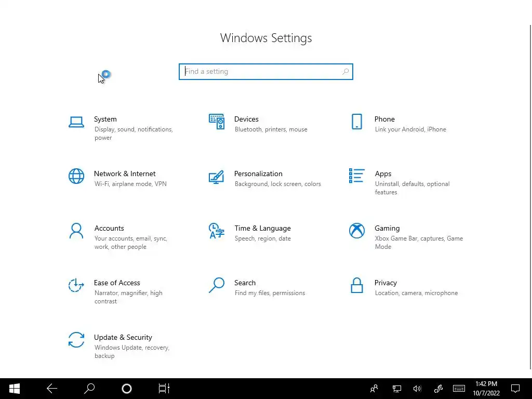Click 'Xbox Game Bar, captures, Game Mode' text
The image size is (532, 399).
(x=419, y=243)
